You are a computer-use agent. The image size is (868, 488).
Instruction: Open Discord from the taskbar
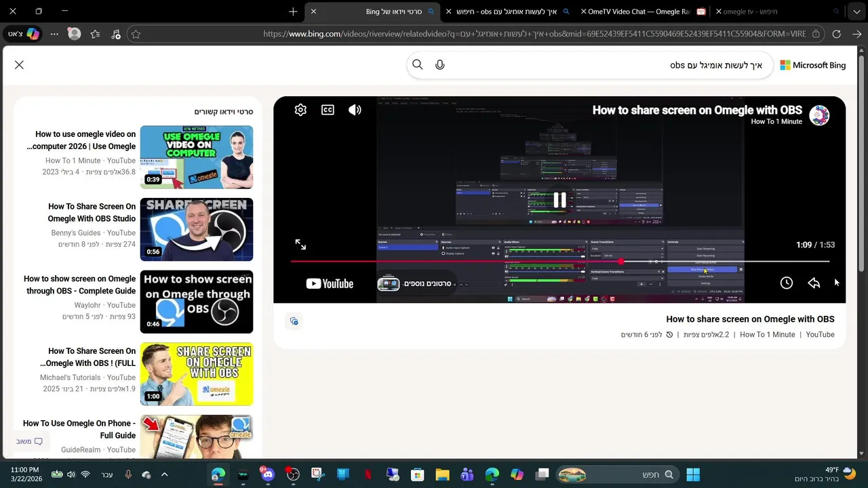pyautogui.click(x=268, y=474)
